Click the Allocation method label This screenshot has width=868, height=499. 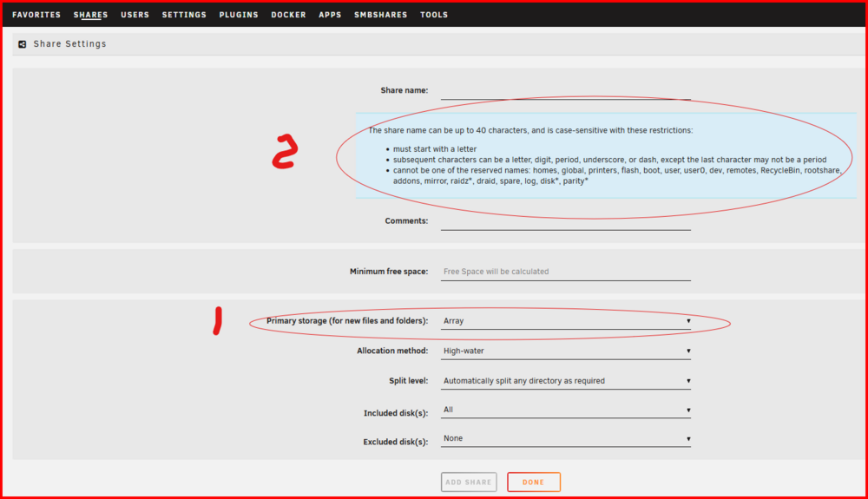392,351
